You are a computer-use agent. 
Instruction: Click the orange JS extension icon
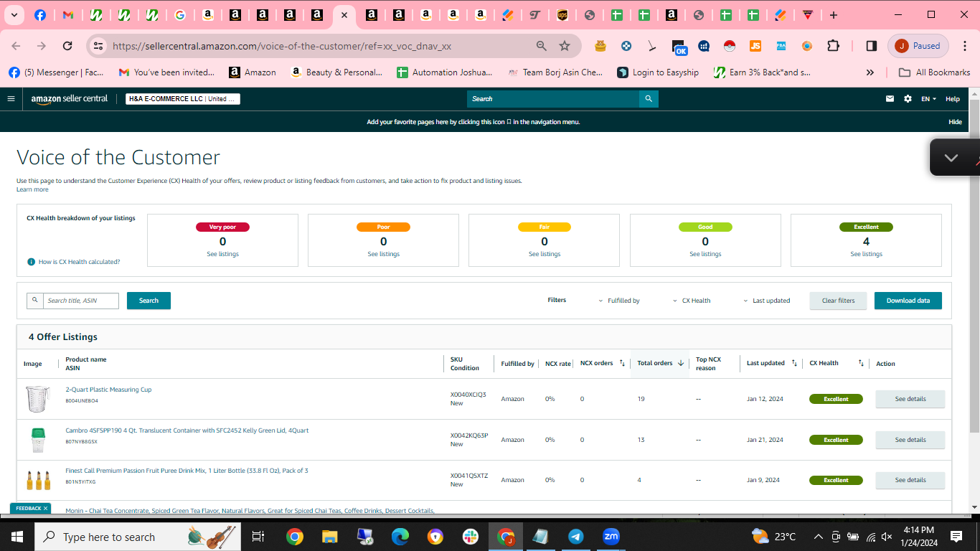click(755, 46)
